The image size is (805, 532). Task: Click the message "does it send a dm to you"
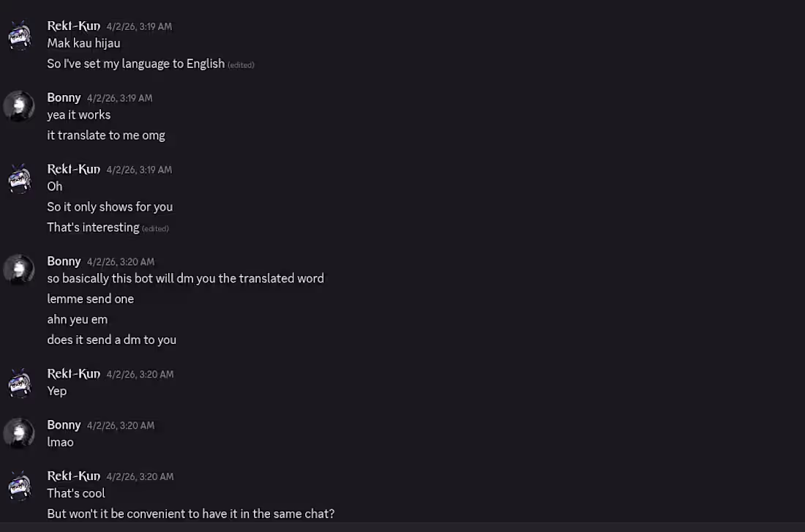111,340
